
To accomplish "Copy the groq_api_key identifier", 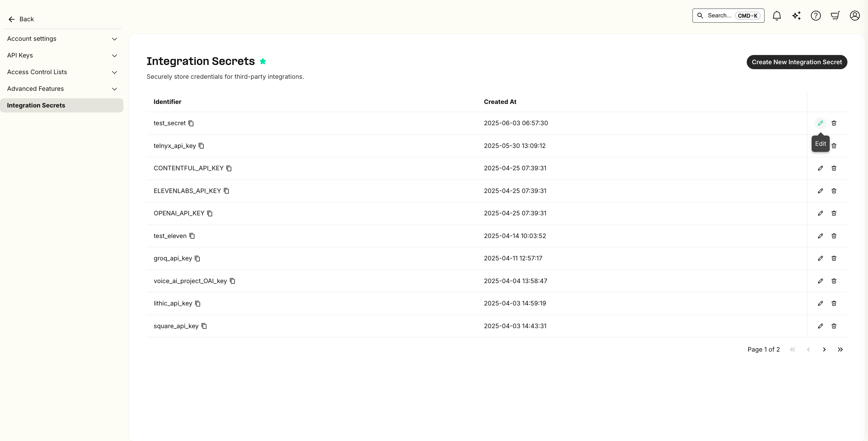I will (x=197, y=258).
